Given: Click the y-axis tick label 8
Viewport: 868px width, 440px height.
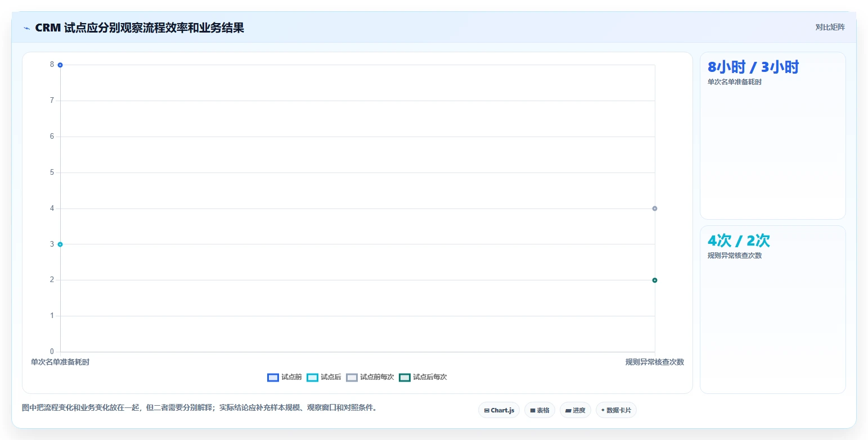Looking at the screenshot, I should pos(52,65).
